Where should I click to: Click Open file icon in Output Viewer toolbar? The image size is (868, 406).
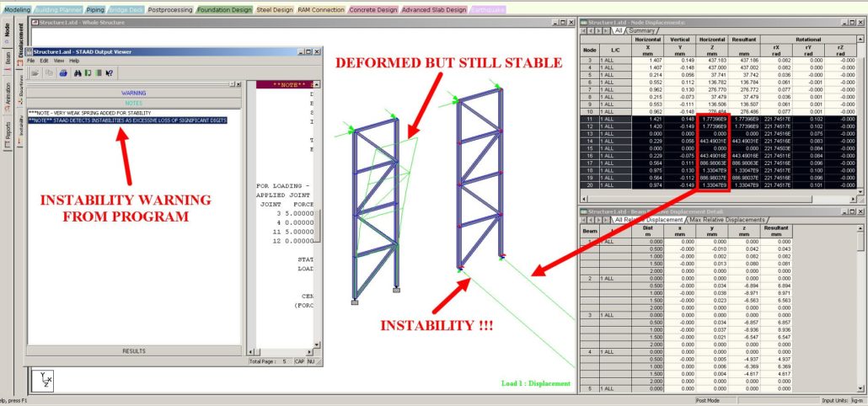[x=35, y=73]
